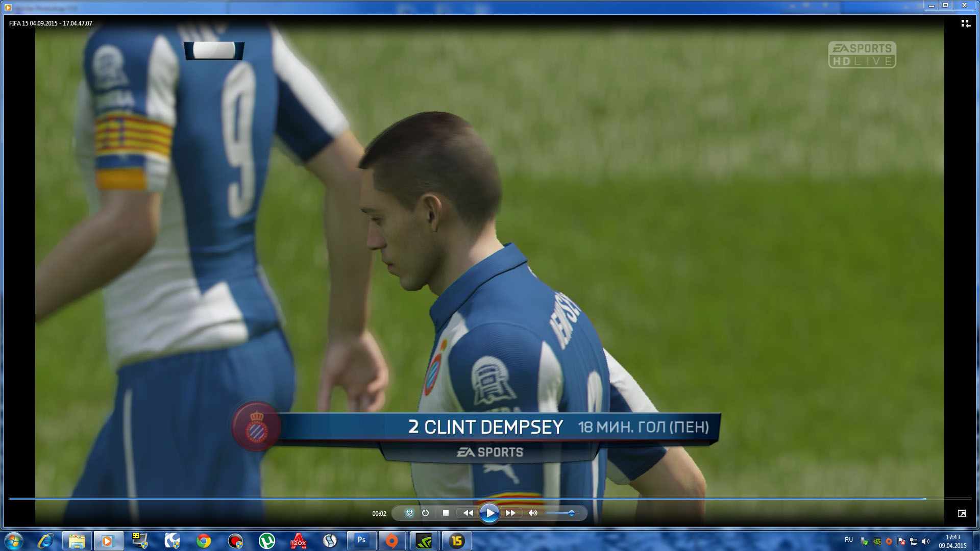Adjust the player volume slider
980x551 pixels.
(x=563, y=513)
